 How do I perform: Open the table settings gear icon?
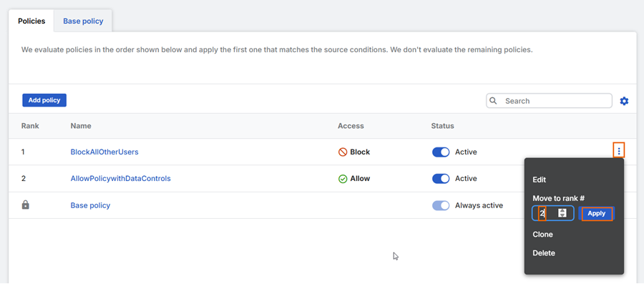[624, 101]
